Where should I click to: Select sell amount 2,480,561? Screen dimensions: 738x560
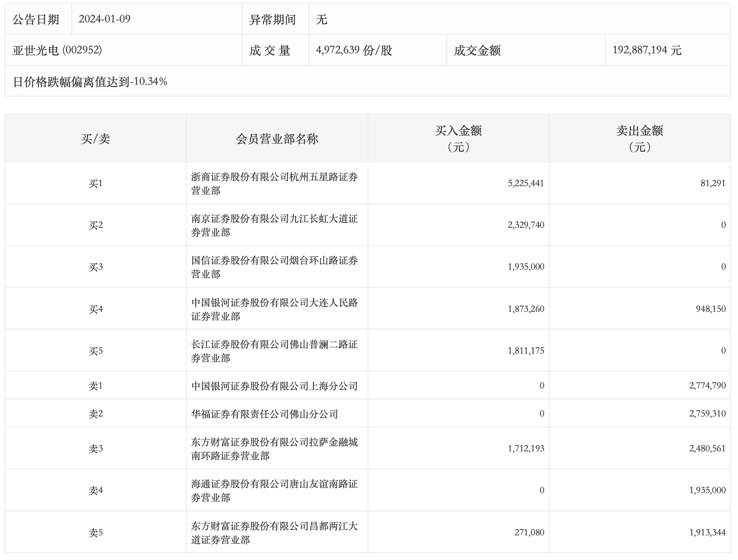pos(707,448)
